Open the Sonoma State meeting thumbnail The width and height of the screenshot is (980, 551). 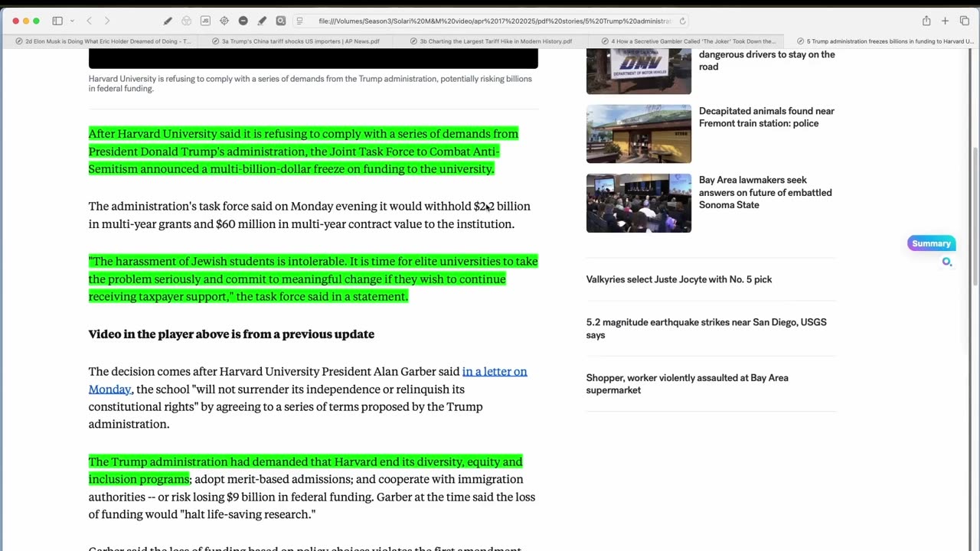tap(639, 203)
